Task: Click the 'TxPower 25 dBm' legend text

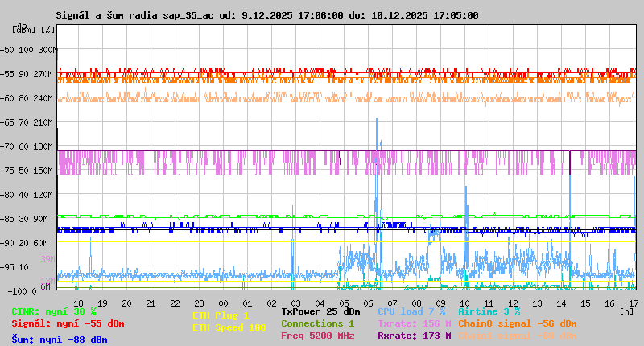Action: click(320, 311)
